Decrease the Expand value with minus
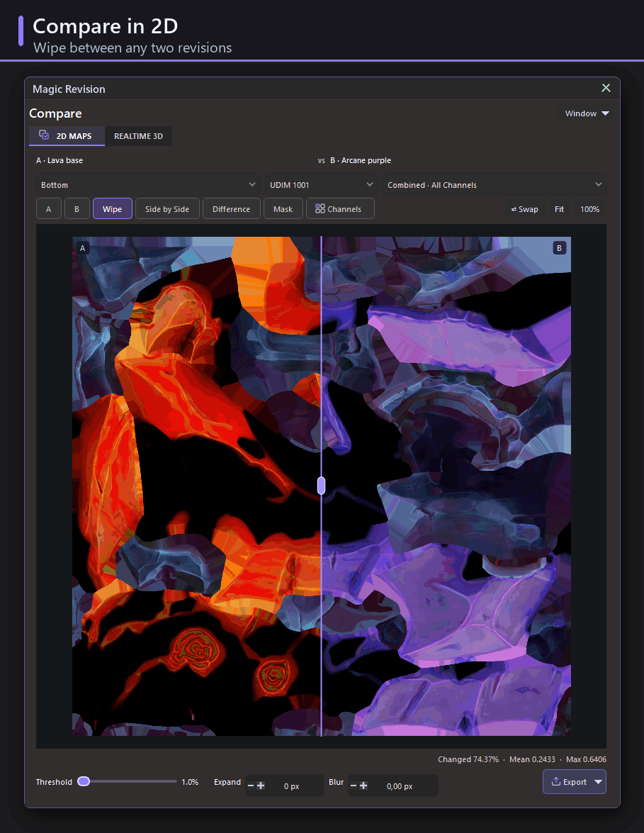Viewport: 644px width, 833px height. (251, 786)
